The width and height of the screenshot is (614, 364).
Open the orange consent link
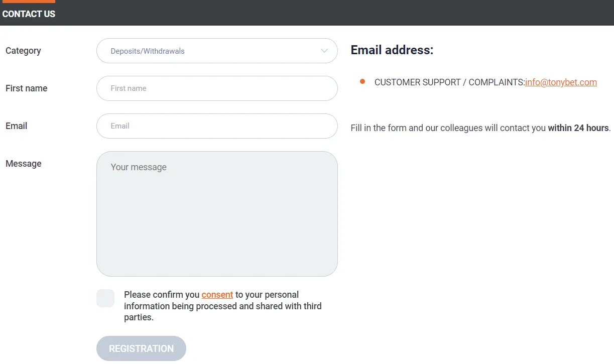click(217, 295)
